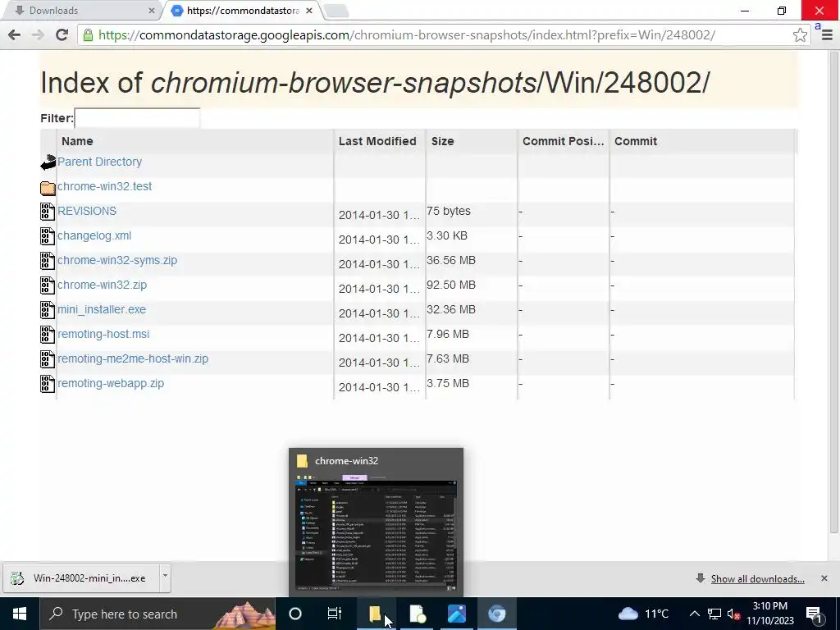Close the commondatastorage tab
840x630 pixels.
tap(309, 11)
